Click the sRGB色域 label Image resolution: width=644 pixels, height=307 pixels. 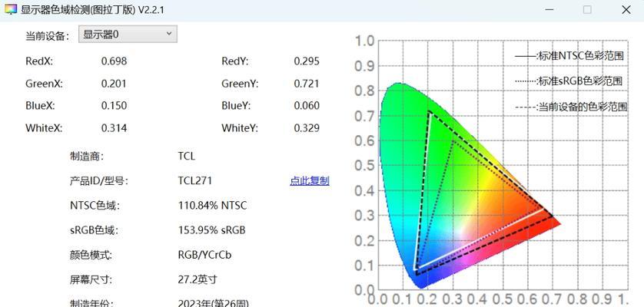(x=94, y=230)
